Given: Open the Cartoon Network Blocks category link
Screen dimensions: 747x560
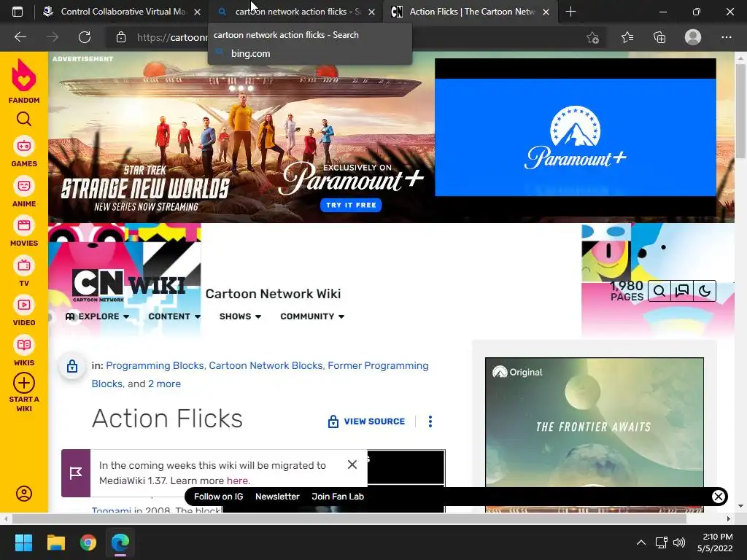Looking at the screenshot, I should coord(266,366).
